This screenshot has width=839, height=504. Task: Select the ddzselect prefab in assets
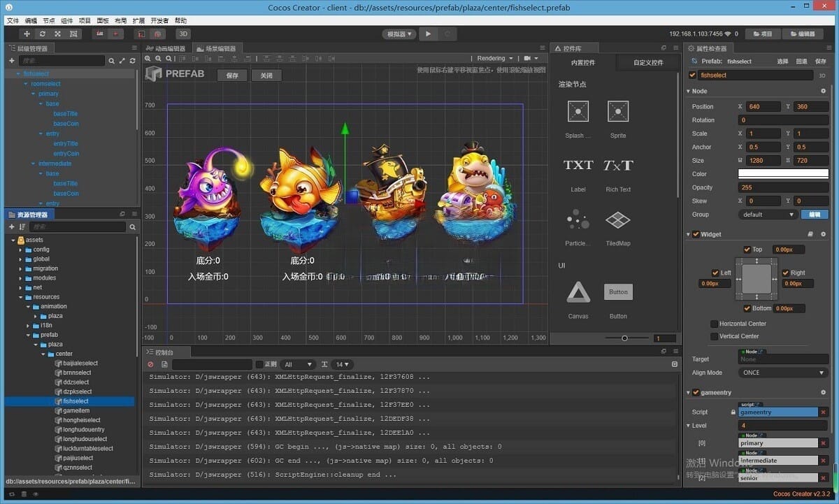pos(76,382)
